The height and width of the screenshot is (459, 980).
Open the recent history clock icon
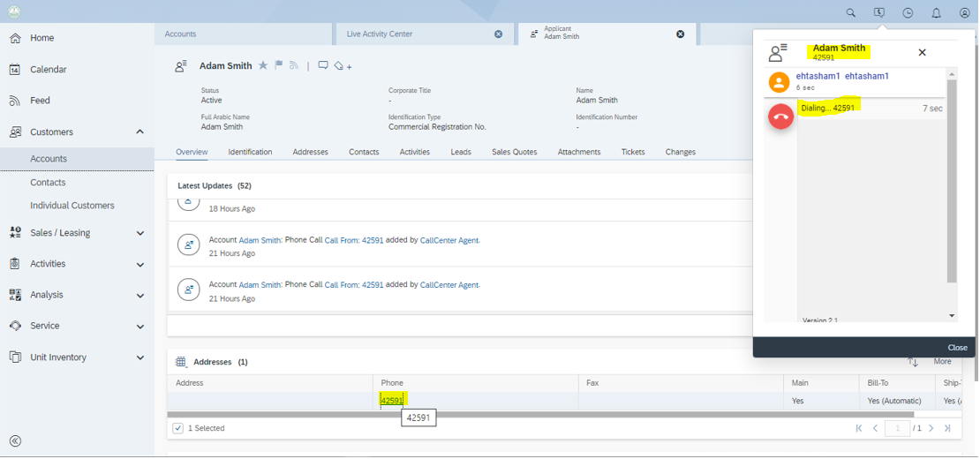908,13
